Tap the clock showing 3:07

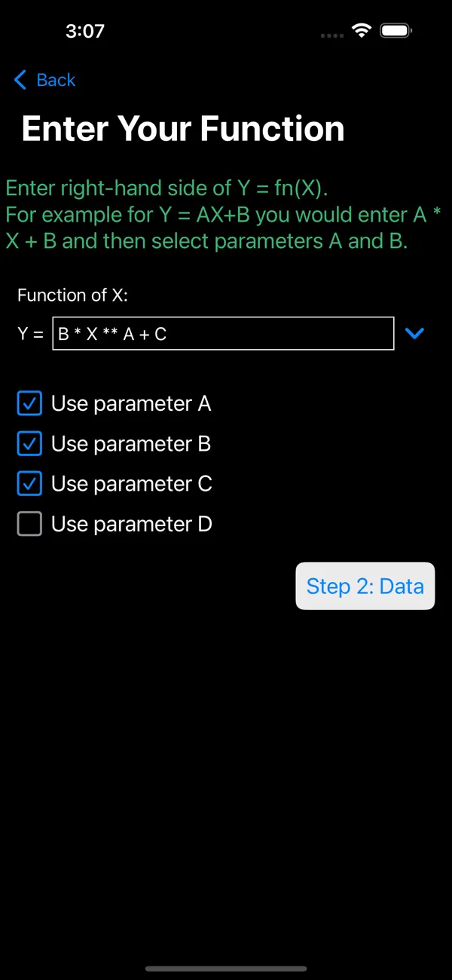85,31
